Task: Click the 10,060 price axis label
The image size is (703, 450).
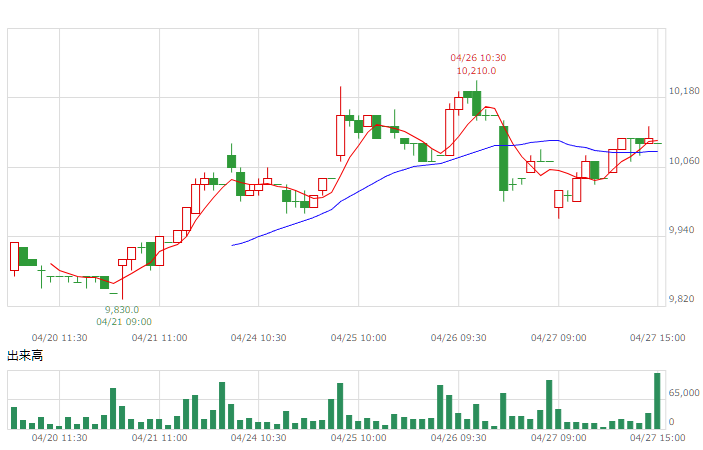Action: 684,161
